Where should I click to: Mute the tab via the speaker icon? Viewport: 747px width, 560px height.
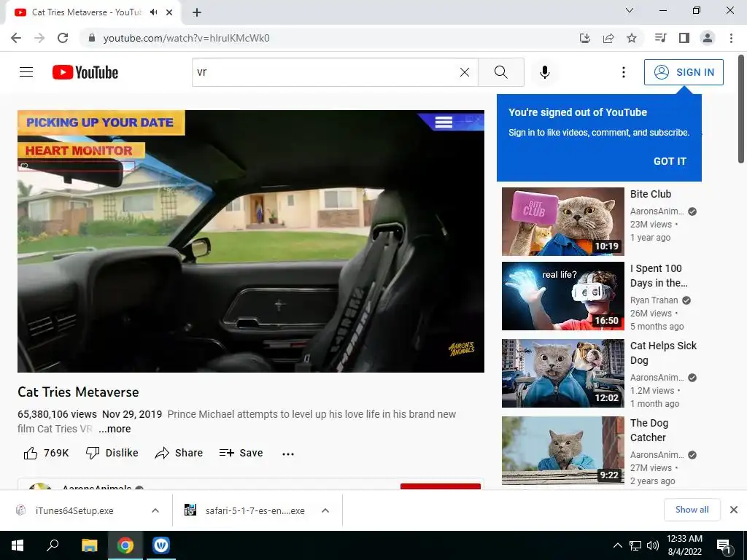(153, 12)
